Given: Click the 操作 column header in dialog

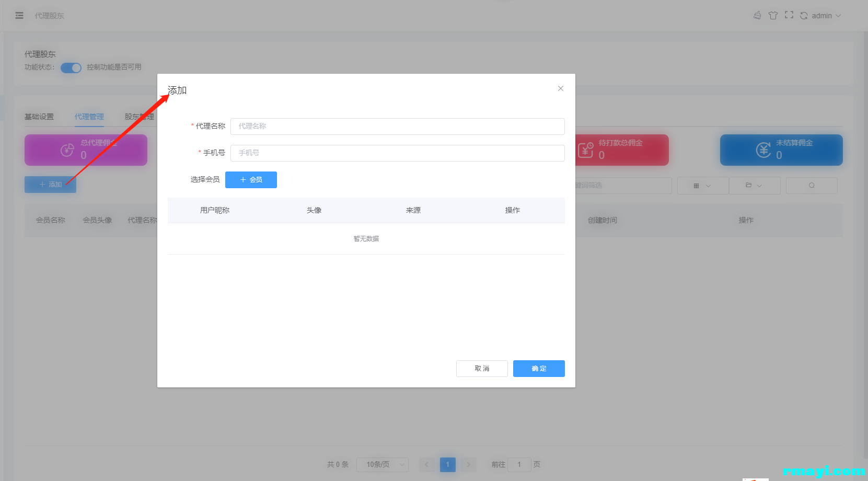Looking at the screenshot, I should click(x=513, y=210).
